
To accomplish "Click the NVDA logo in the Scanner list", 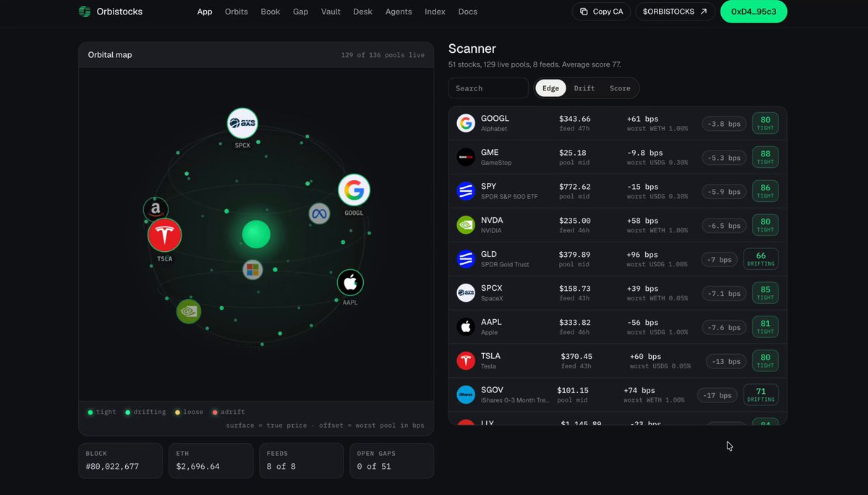I will (466, 225).
